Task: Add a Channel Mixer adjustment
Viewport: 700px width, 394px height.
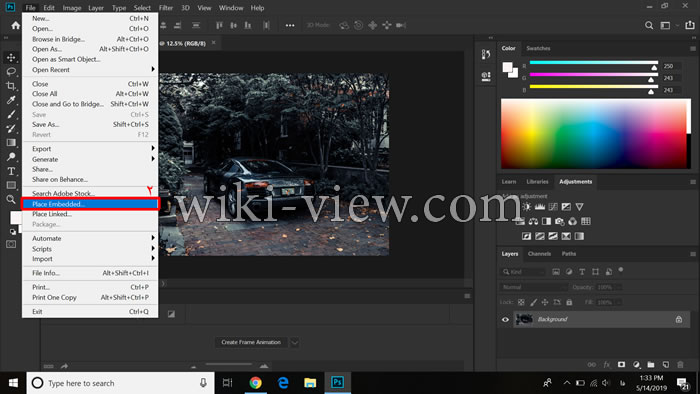Action: pyautogui.click(x=573, y=221)
